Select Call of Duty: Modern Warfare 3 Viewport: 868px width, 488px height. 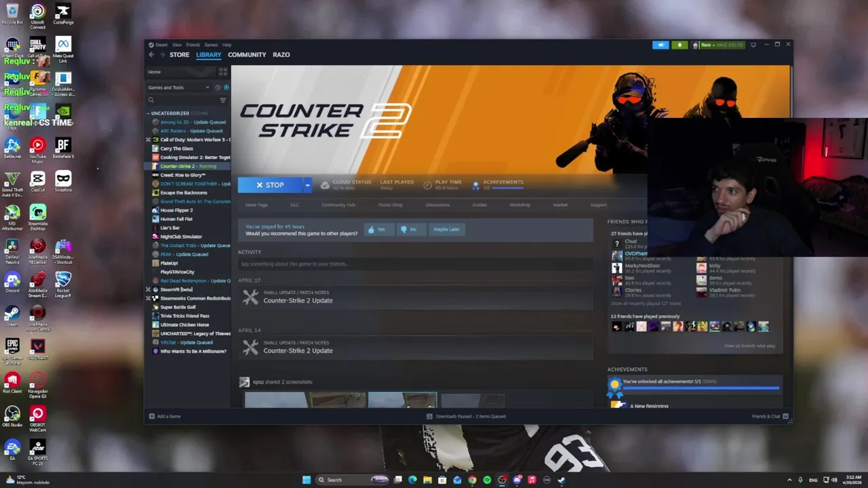[191, 140]
